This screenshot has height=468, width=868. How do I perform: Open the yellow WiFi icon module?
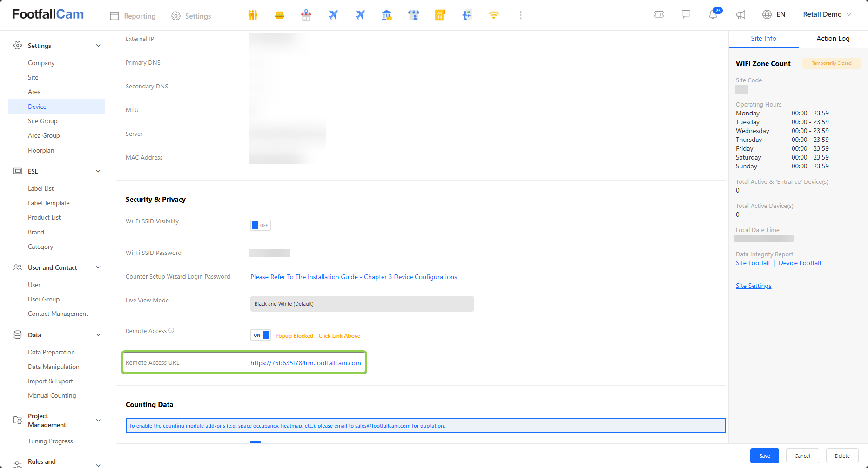pos(493,15)
